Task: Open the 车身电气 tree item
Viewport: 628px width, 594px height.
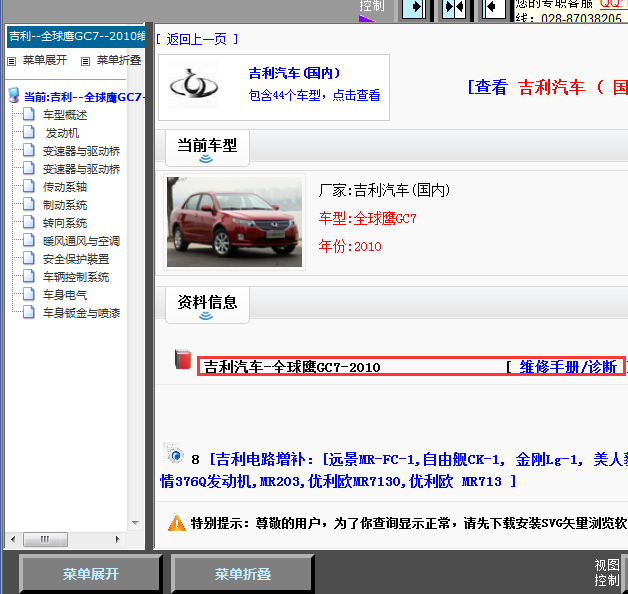Action: coord(65,295)
